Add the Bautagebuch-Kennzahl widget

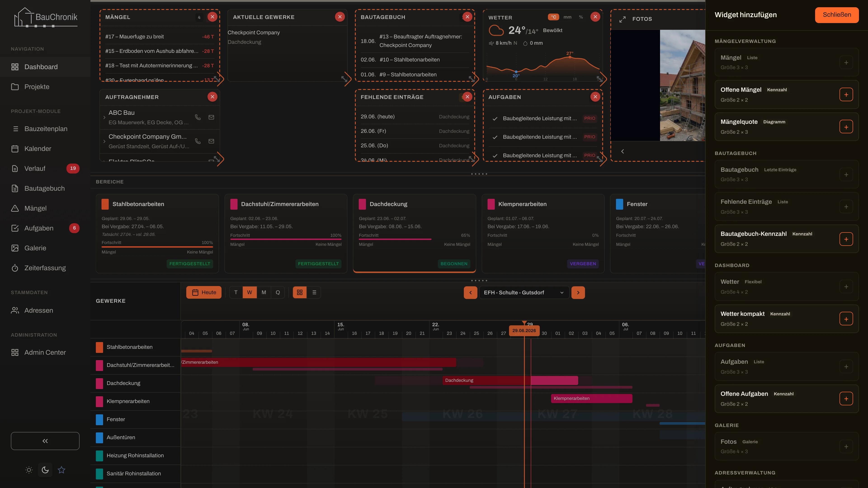point(846,239)
